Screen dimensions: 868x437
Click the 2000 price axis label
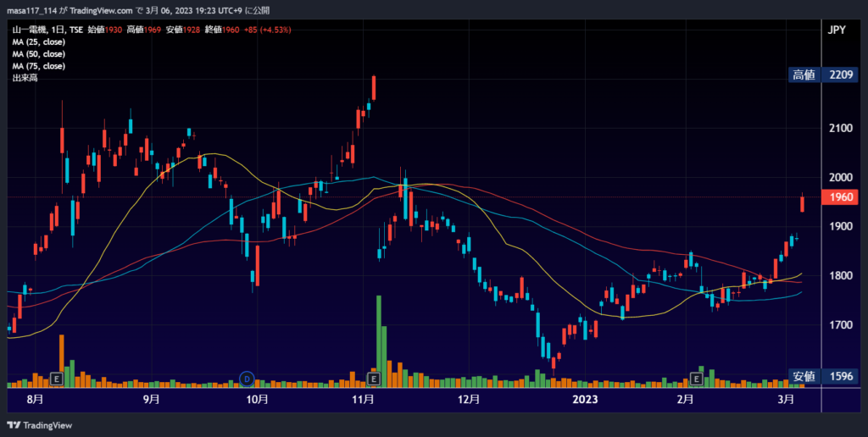tap(840, 178)
